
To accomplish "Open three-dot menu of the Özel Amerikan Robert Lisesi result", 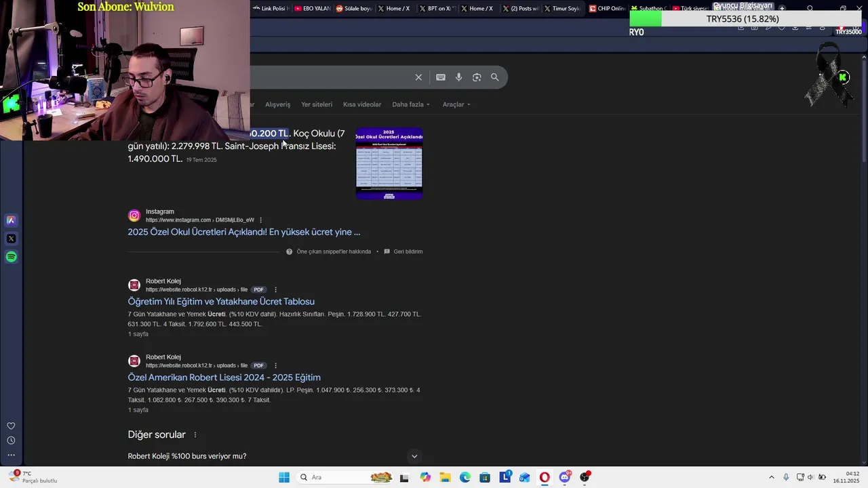I will (x=275, y=365).
